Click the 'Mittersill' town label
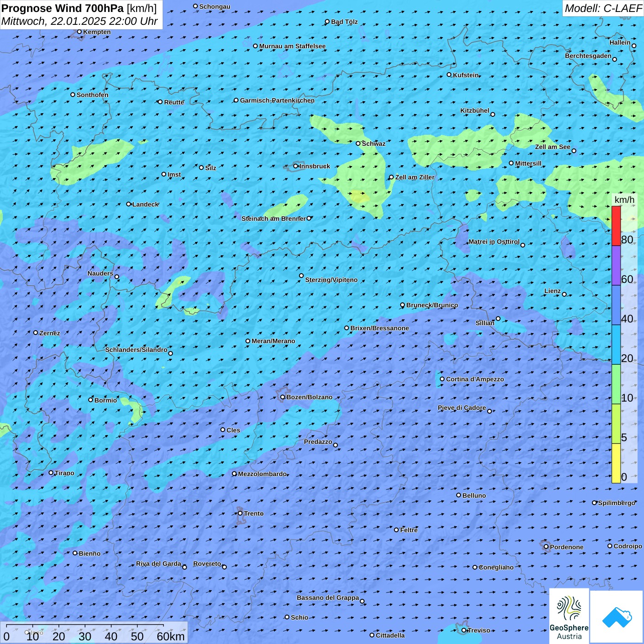 (x=529, y=163)
